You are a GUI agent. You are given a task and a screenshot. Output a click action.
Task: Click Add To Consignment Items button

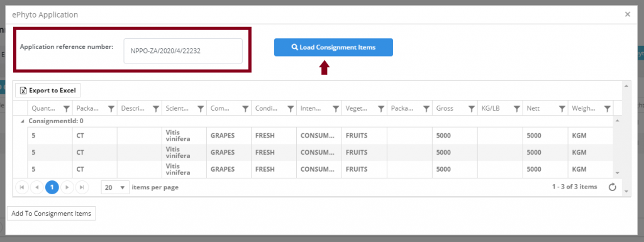(52, 213)
